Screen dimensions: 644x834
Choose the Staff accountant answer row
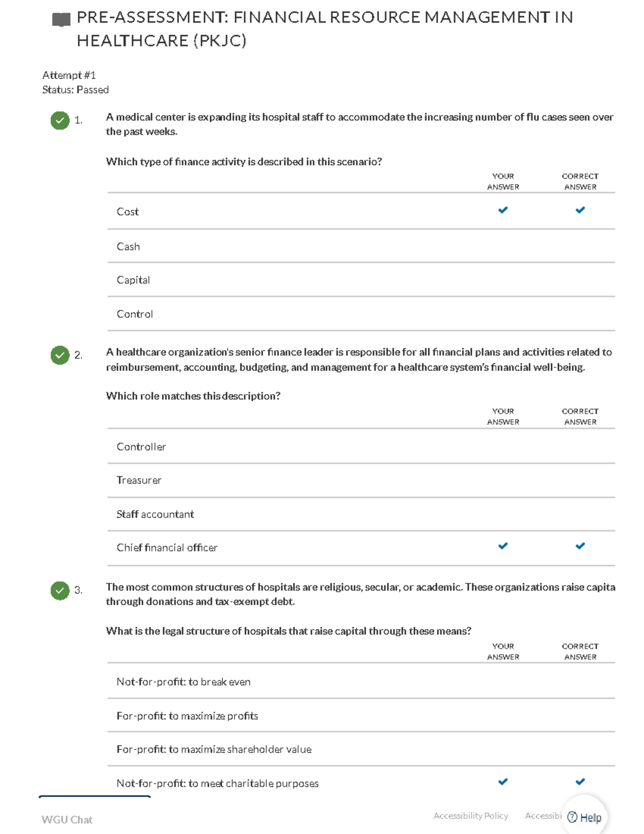pos(155,514)
